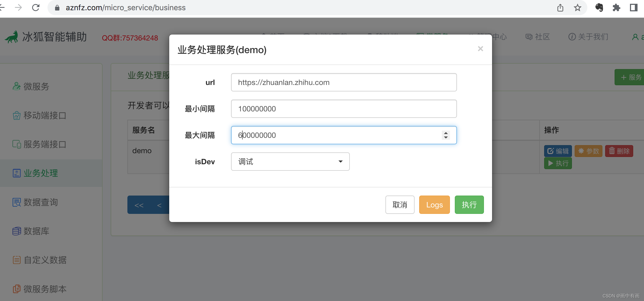
Task: Open 数据库 in the sidebar
Action: point(36,231)
